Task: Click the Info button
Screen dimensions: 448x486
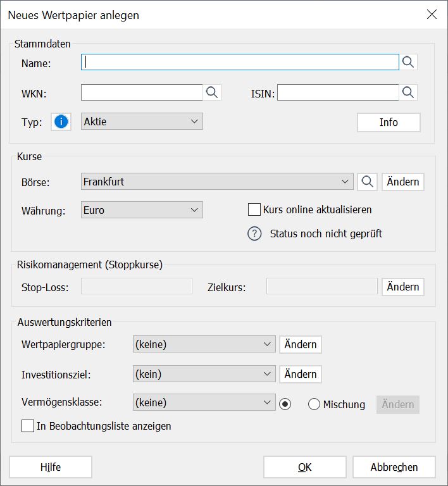Action: coord(389,122)
